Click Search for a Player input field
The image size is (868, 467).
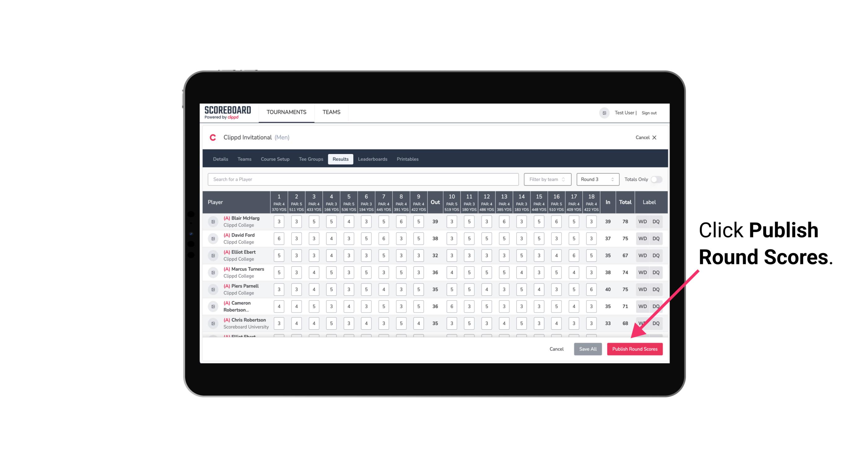pyautogui.click(x=363, y=179)
